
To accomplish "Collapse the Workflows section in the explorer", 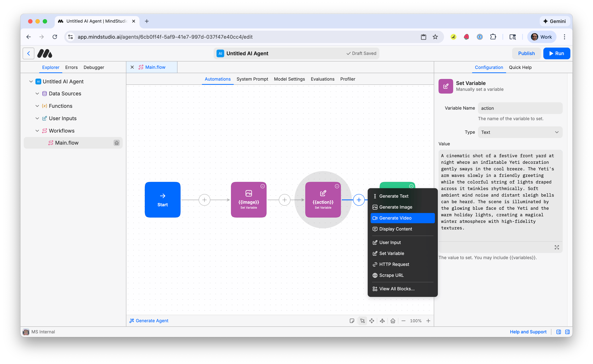I will 37,130.
